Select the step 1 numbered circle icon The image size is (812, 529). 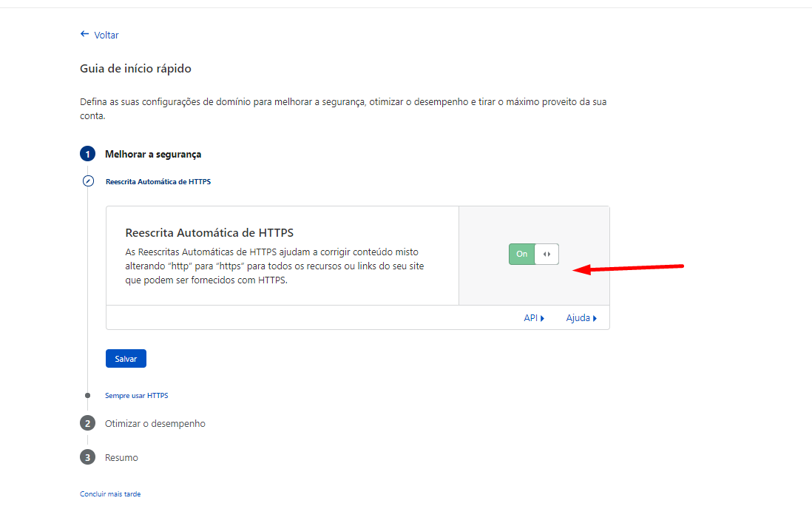click(87, 154)
